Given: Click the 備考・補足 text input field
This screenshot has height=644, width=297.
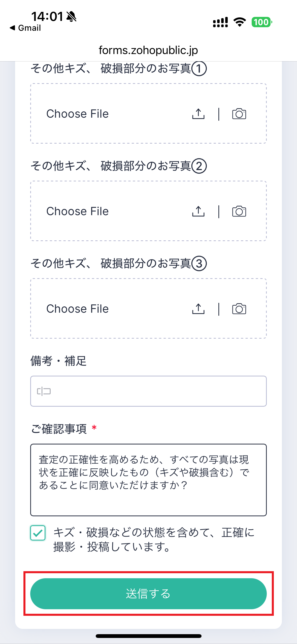Looking at the screenshot, I should click(148, 391).
